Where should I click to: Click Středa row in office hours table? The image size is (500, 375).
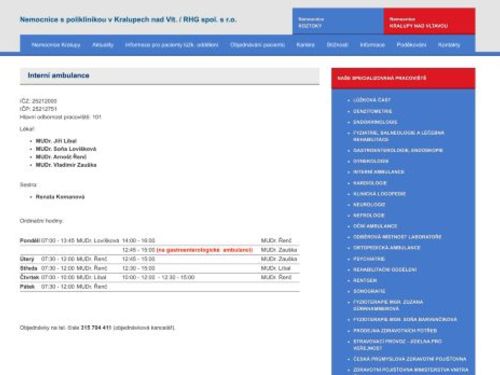coord(160,268)
